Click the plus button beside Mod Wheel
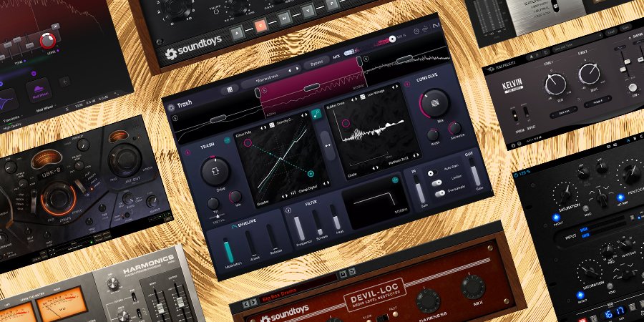The height and width of the screenshot is (322, 644). tap(64, 82)
